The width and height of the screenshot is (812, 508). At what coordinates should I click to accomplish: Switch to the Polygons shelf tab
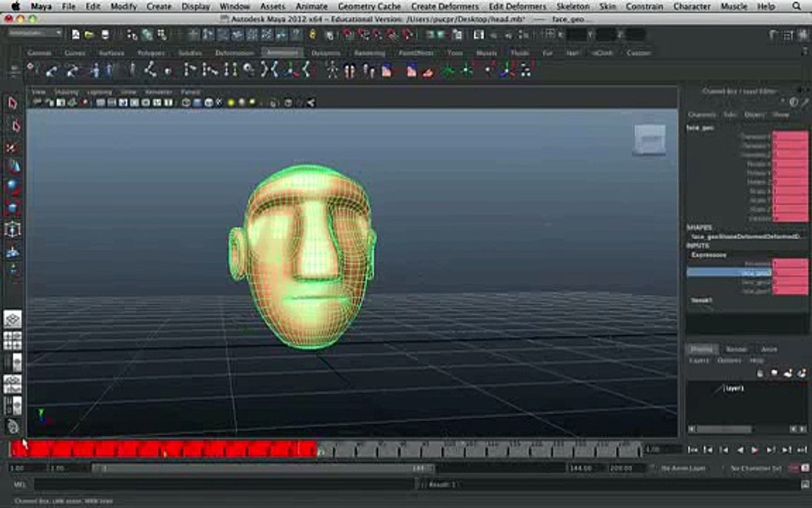pos(151,53)
